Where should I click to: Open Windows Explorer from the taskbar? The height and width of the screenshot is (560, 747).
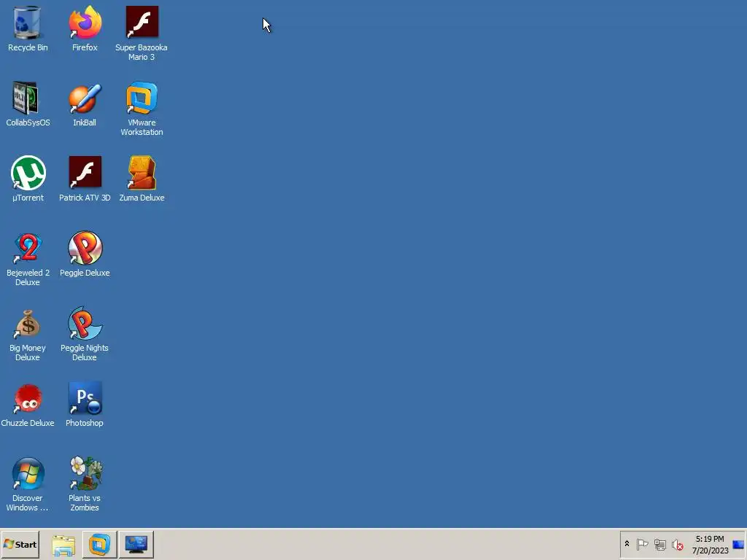(63, 545)
